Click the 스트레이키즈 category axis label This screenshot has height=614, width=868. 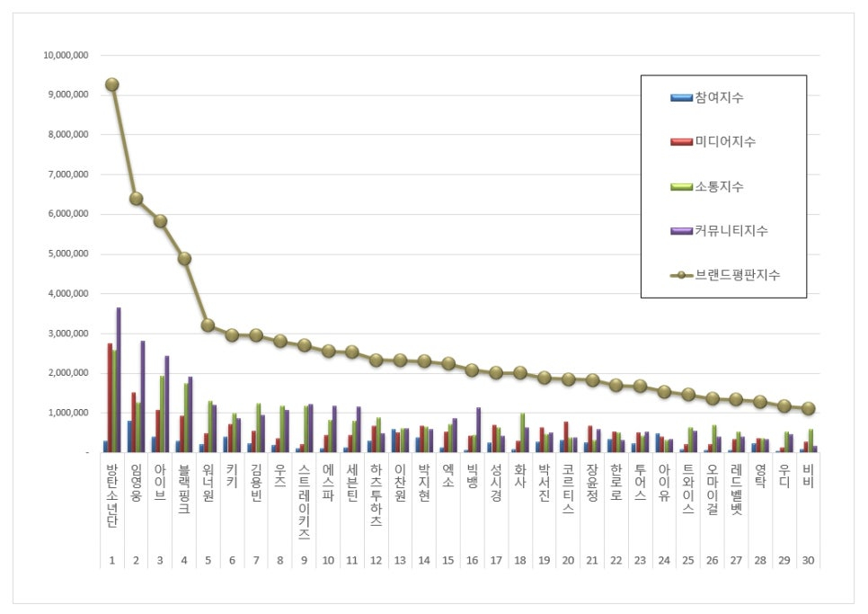coord(304,502)
